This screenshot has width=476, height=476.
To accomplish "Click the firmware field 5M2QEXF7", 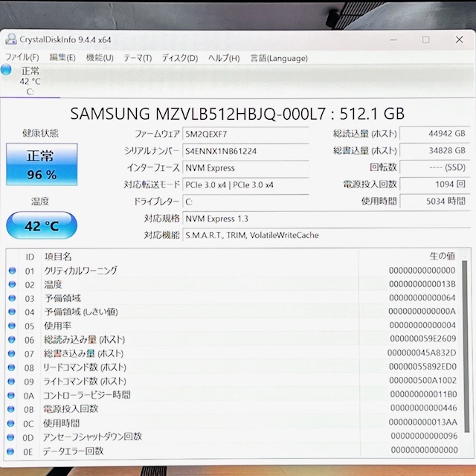I will [245, 134].
